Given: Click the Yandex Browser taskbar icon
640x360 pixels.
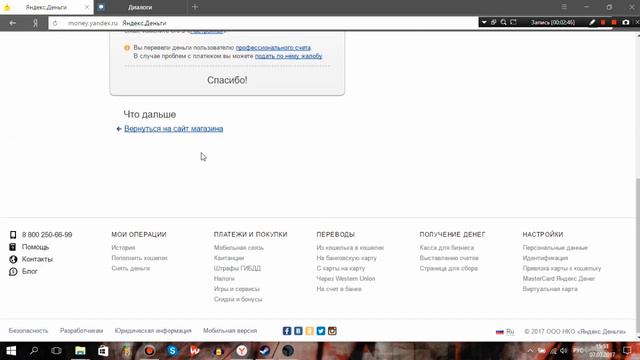Looking at the screenshot, I should (x=242, y=351).
